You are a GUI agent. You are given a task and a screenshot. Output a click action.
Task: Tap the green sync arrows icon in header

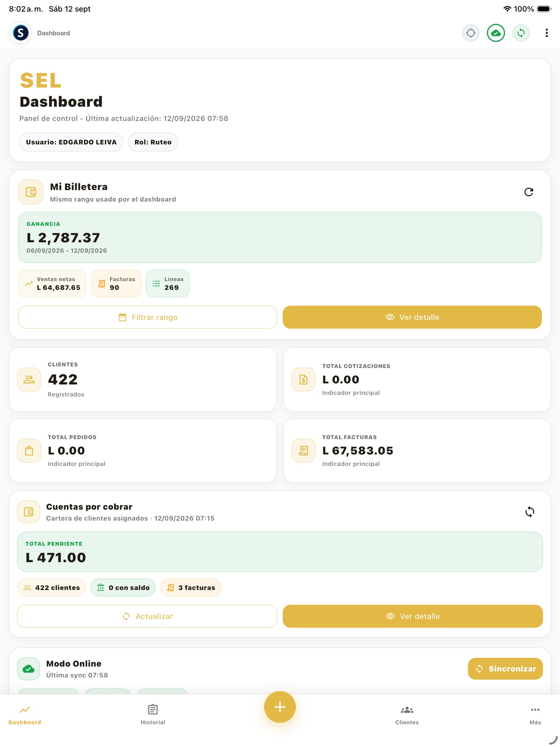521,33
